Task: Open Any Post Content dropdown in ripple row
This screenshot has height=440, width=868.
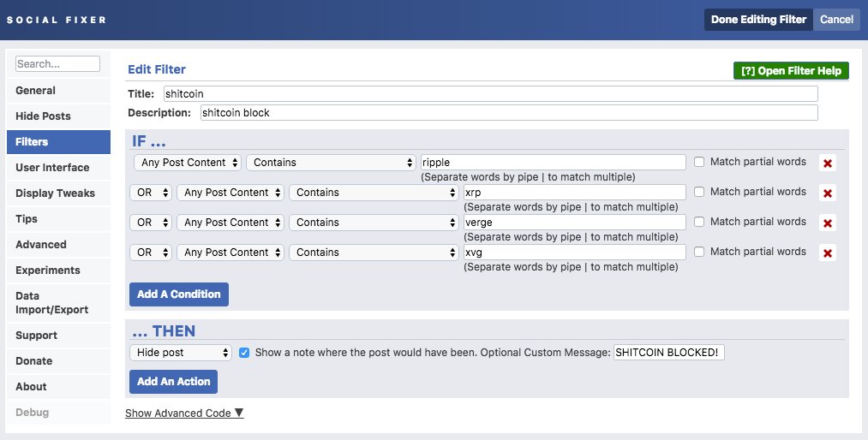Action: tap(187, 163)
